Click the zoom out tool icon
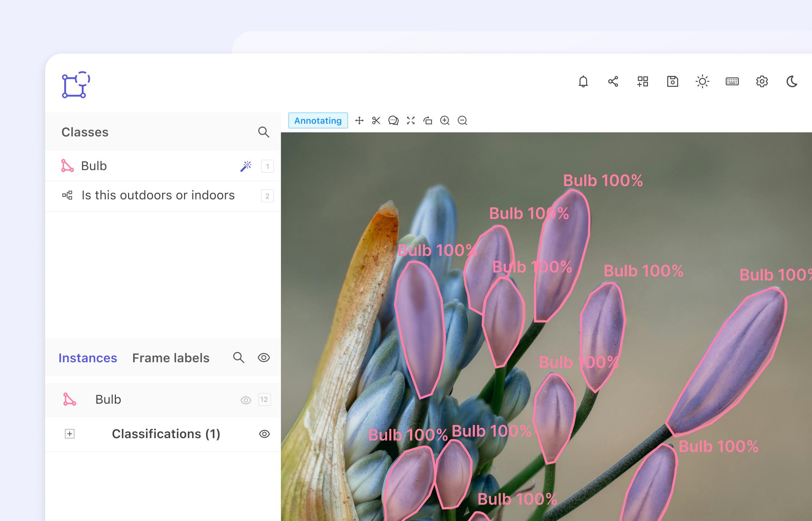This screenshot has height=521, width=812. [462, 121]
